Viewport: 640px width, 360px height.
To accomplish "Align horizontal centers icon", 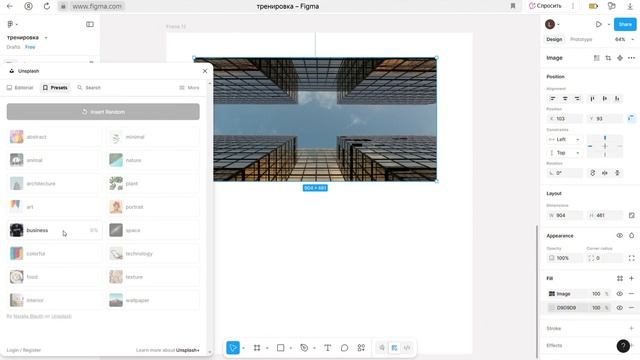I will pyautogui.click(x=565, y=98).
